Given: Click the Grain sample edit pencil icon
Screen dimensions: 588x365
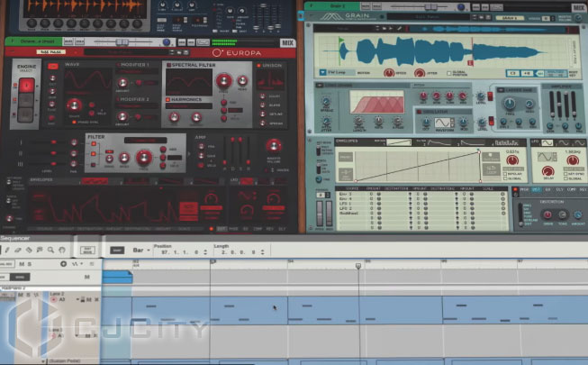Looking at the screenshot, I should 400,29.
